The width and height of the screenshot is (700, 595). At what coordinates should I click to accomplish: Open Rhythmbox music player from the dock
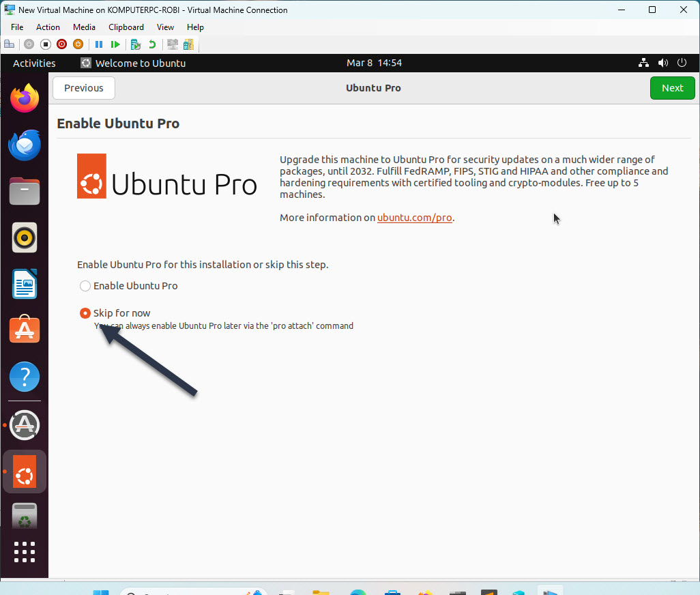pos(25,237)
